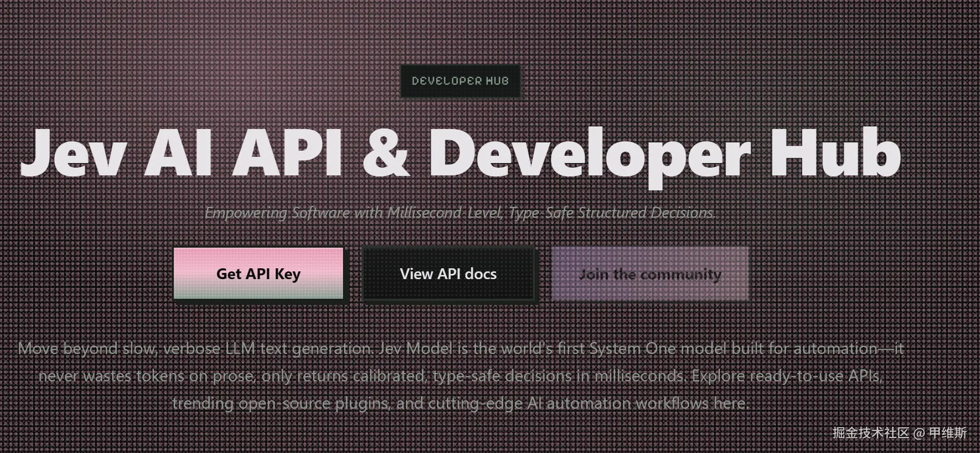The image size is (980, 453).
Task: Click the word Jev in the main heading
Action: pos(74,153)
